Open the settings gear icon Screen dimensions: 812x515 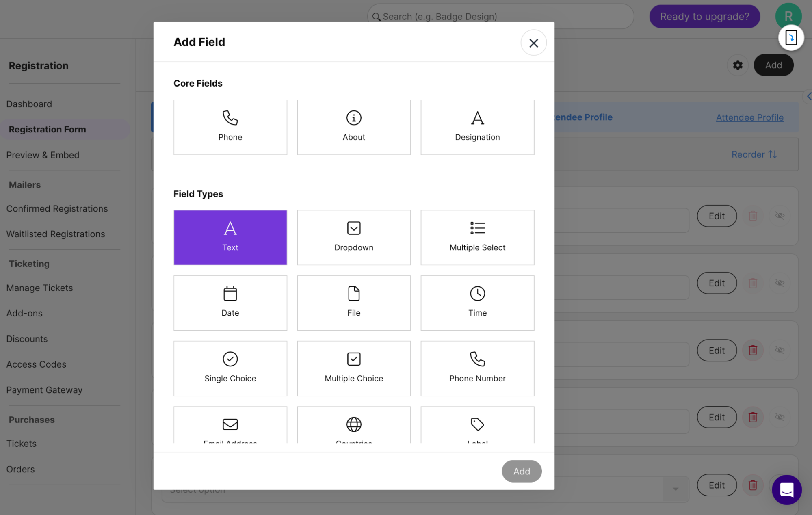738,65
